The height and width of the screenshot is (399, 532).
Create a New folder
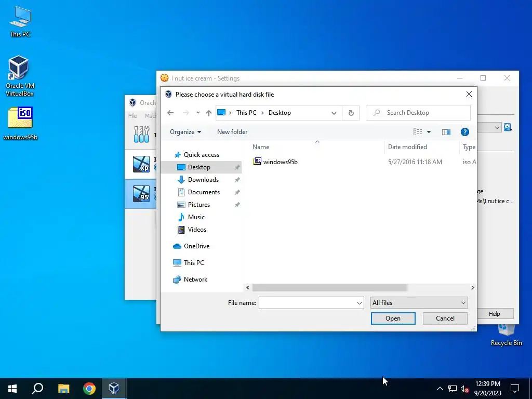(232, 132)
